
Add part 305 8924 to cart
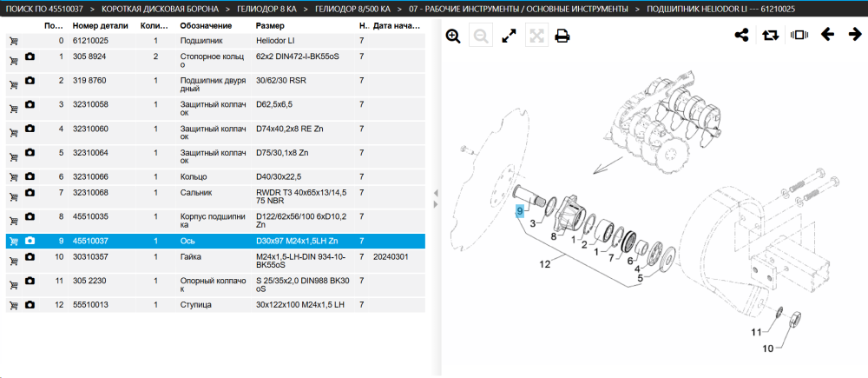(x=13, y=60)
